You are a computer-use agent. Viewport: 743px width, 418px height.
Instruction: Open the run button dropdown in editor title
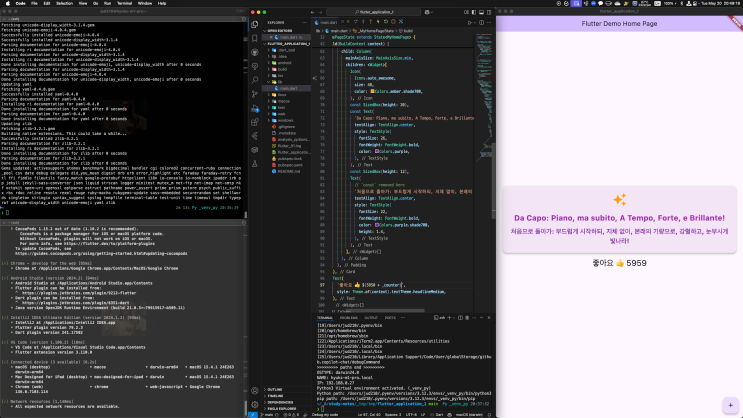(474, 22)
